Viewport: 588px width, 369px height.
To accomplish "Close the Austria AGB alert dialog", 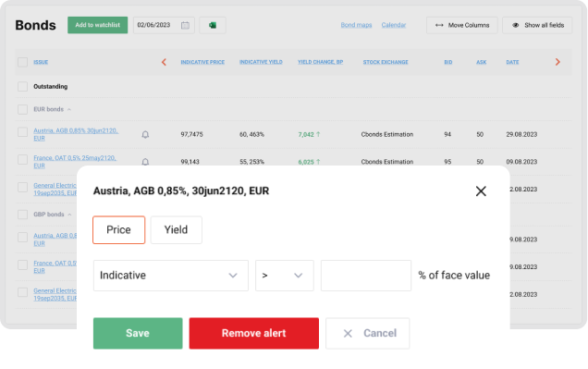I will (481, 191).
